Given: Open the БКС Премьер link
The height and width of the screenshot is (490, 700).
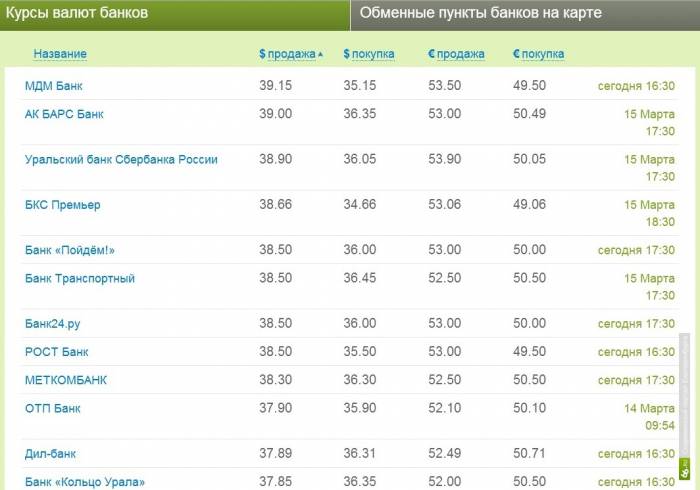Looking at the screenshot, I should (x=62, y=205).
